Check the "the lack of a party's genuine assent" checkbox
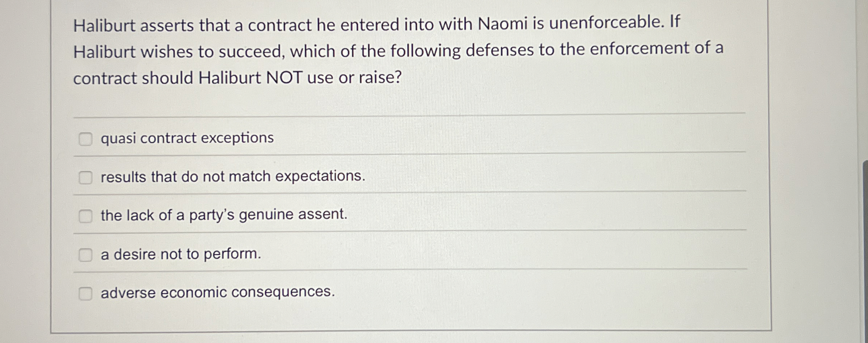This screenshot has height=343, width=868. [x=85, y=215]
